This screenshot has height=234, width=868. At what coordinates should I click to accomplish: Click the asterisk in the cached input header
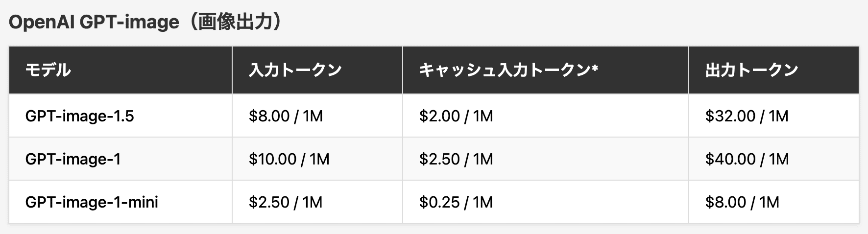595,69
